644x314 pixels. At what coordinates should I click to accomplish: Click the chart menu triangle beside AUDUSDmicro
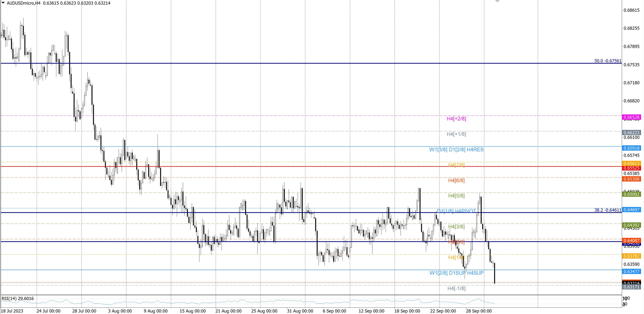[x=3, y=3]
